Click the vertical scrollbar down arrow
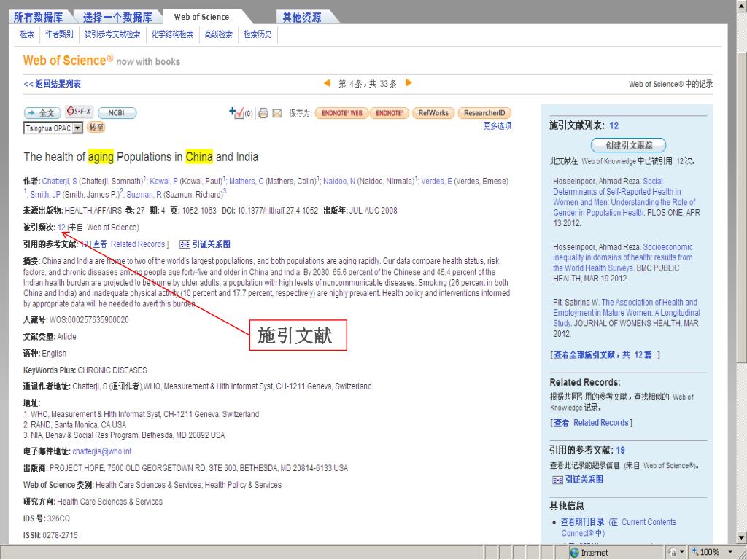Screen dimensions: 747x560 coord(741,538)
